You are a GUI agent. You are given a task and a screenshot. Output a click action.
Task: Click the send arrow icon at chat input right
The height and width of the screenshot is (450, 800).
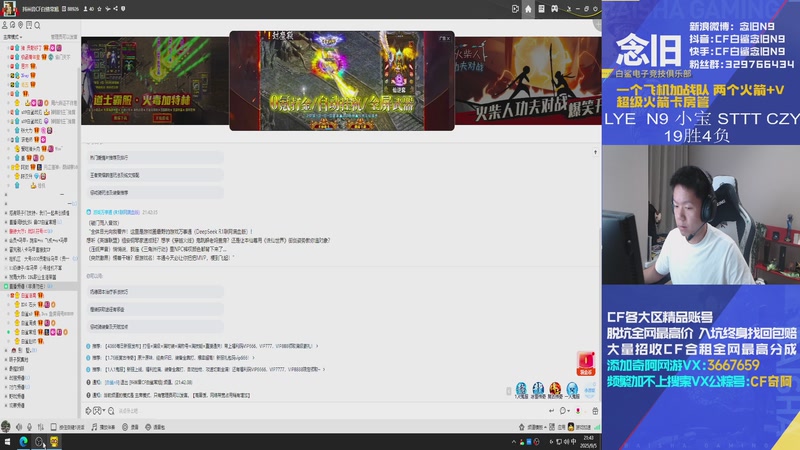tap(552, 411)
